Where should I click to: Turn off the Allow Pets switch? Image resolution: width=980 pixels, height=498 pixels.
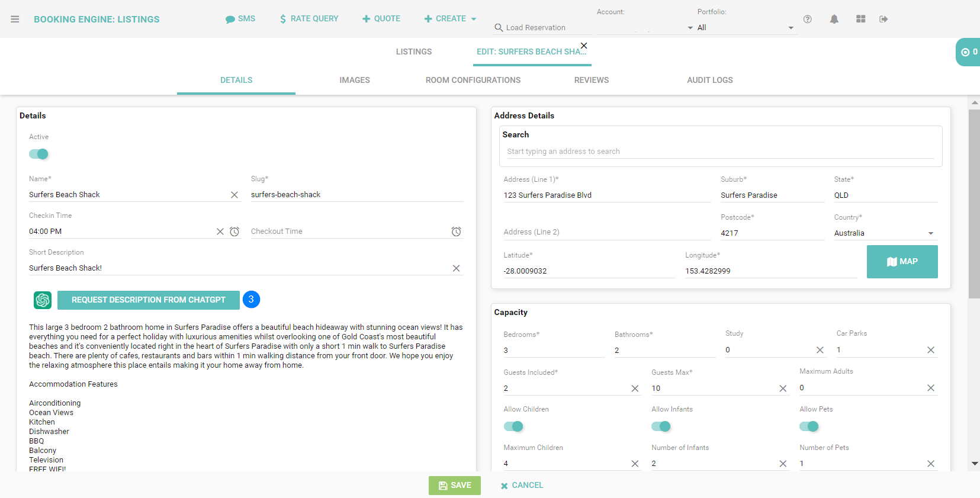[809, 426]
